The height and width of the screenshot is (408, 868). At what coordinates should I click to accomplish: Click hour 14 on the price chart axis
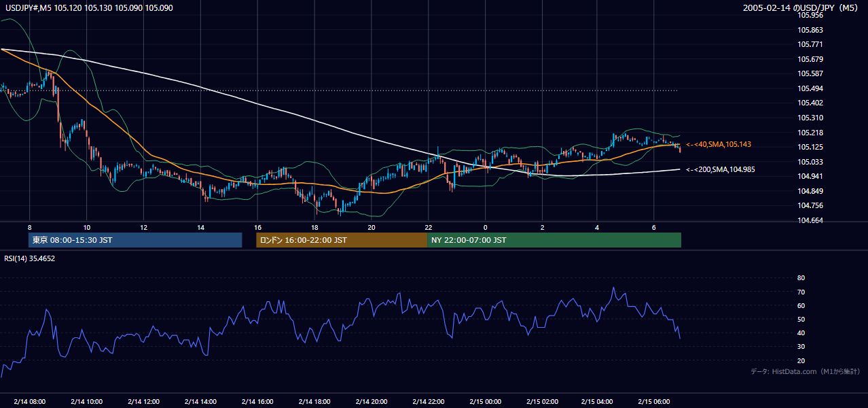(200, 226)
